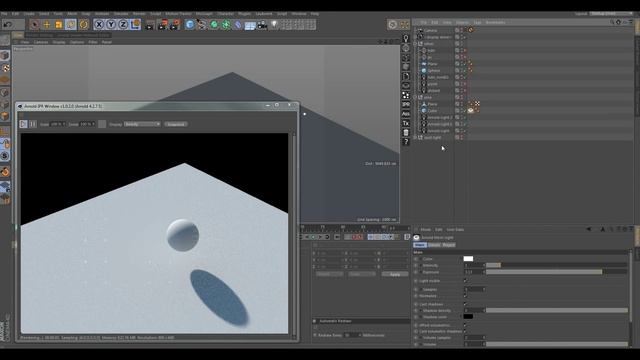Open the viewport Filter menu
The width and height of the screenshot is (640, 360).
(93, 42)
